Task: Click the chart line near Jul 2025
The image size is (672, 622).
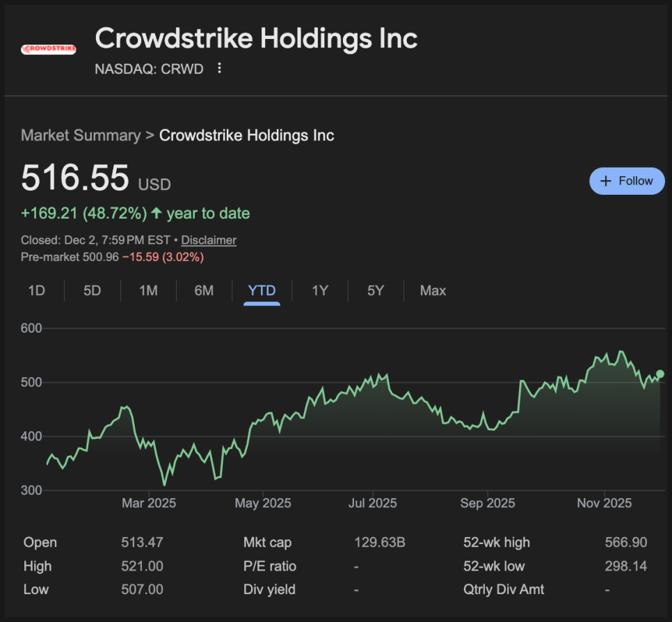Action: pos(373,381)
